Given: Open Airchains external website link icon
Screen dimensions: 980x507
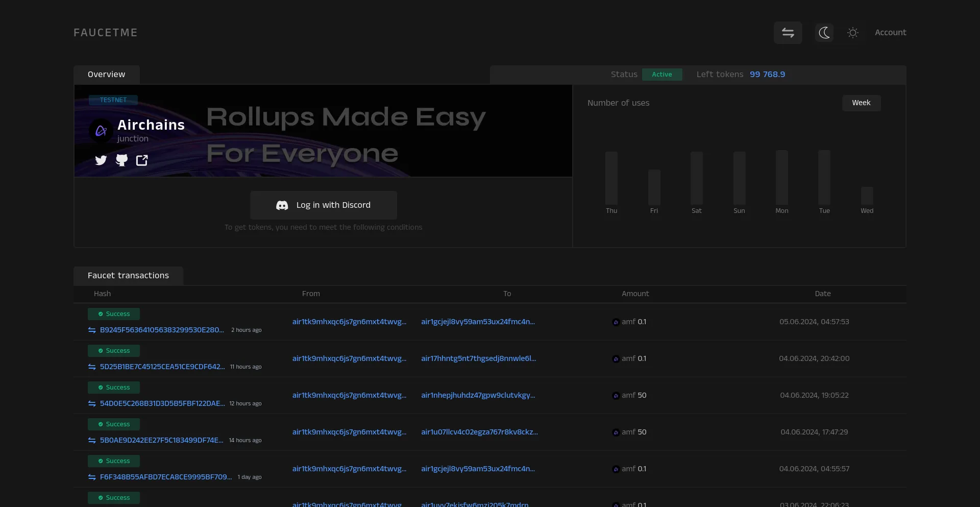Looking at the screenshot, I should click(x=142, y=160).
